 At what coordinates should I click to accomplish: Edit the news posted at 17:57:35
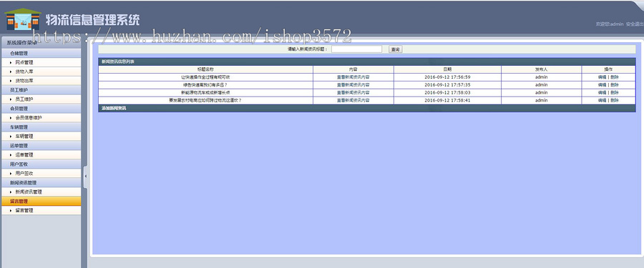(x=602, y=85)
